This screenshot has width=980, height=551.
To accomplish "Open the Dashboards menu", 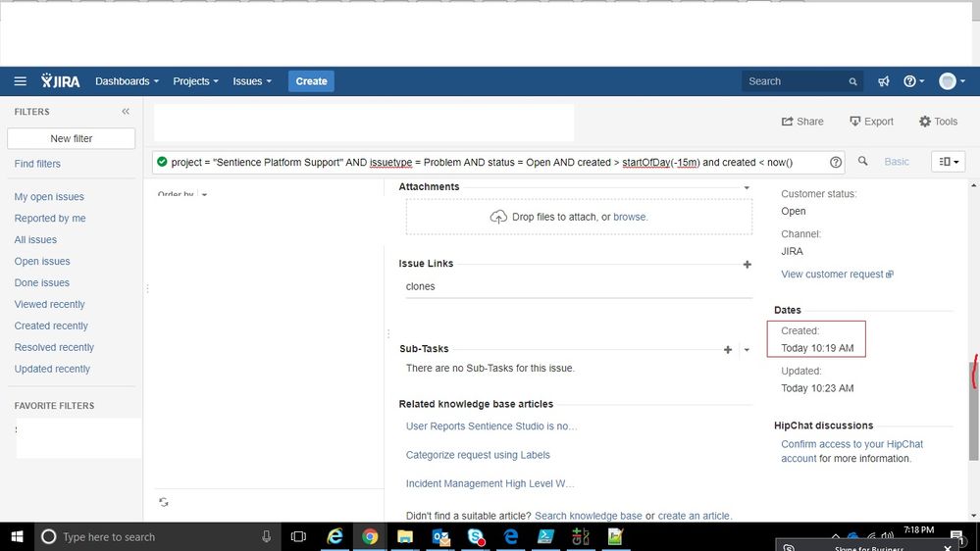I will click(127, 81).
